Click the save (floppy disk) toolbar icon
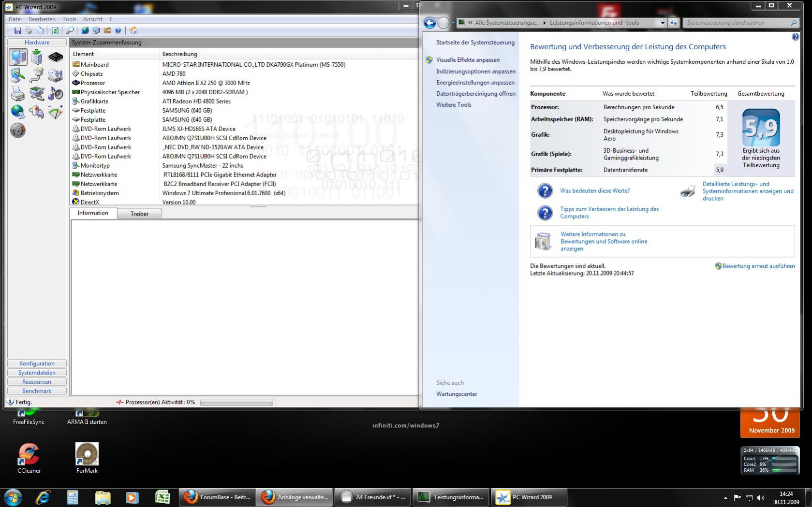 click(x=18, y=30)
